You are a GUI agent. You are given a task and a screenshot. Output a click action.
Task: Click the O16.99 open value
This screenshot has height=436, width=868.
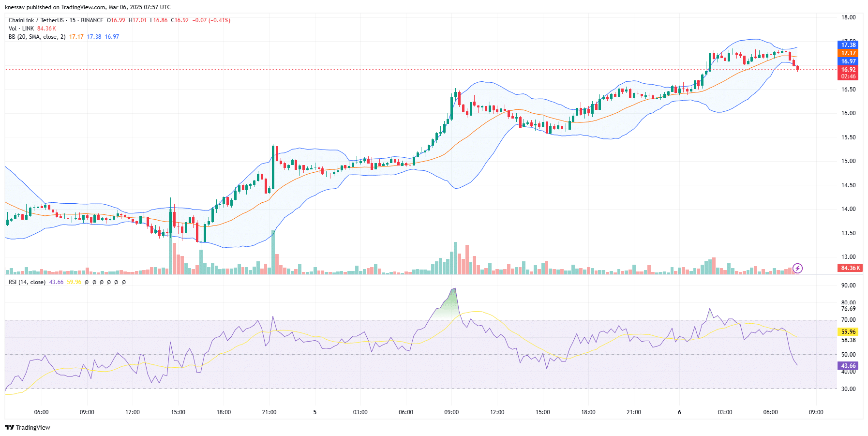pos(116,20)
